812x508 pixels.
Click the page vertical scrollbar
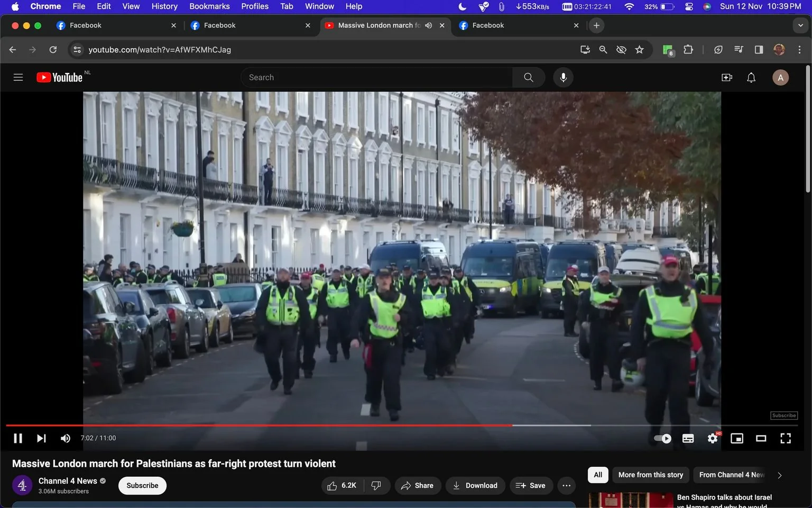(x=808, y=130)
